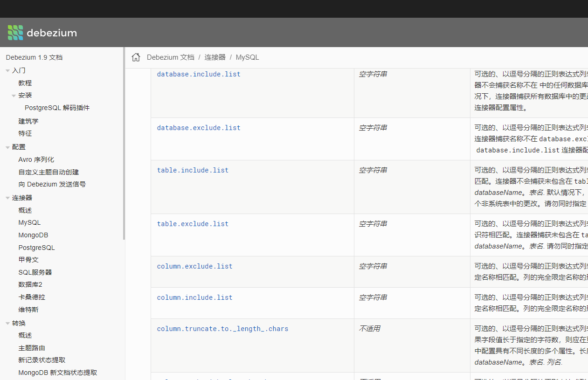
Task: Click column.truncate.to._length_.chars property link
Action: [223, 329]
